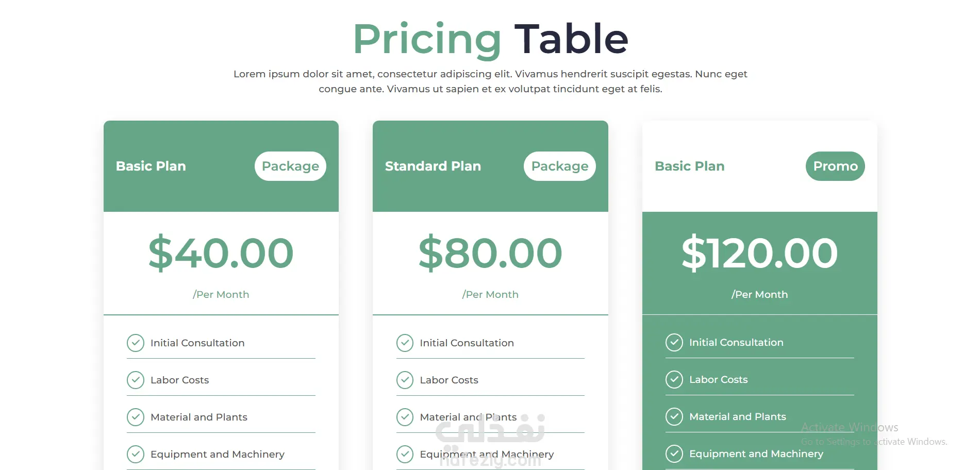Image resolution: width=980 pixels, height=470 pixels.
Task: Click check icon beside first card's Initial Consultation
Action: click(x=136, y=343)
